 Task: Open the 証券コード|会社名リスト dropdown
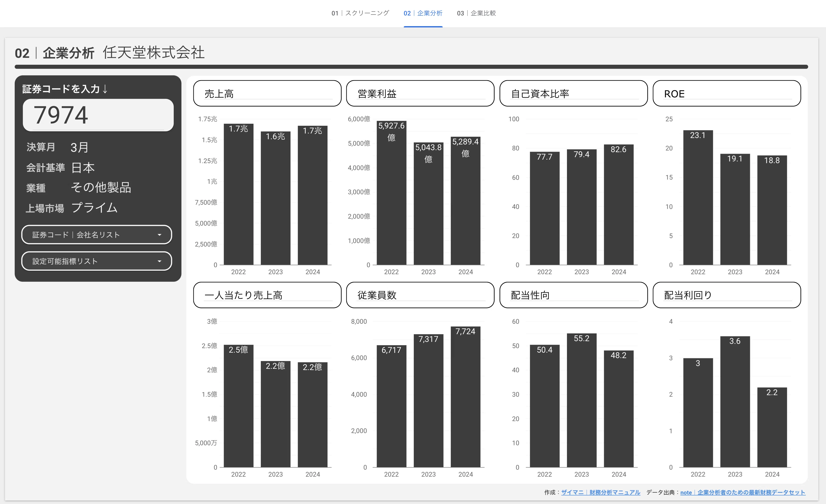click(x=97, y=235)
